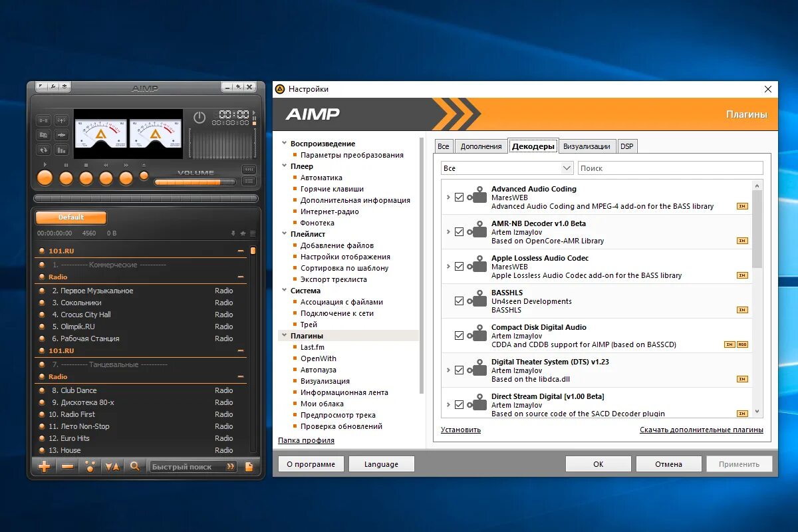Screen dimensions: 798x532
Task: Open the "Все" plugin filter dropdown
Action: [x=507, y=168]
